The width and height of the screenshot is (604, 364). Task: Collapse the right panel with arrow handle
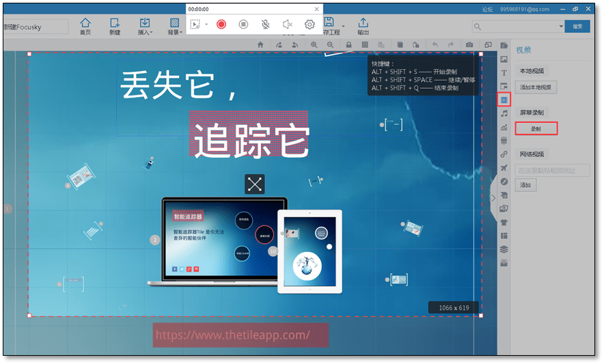click(493, 198)
